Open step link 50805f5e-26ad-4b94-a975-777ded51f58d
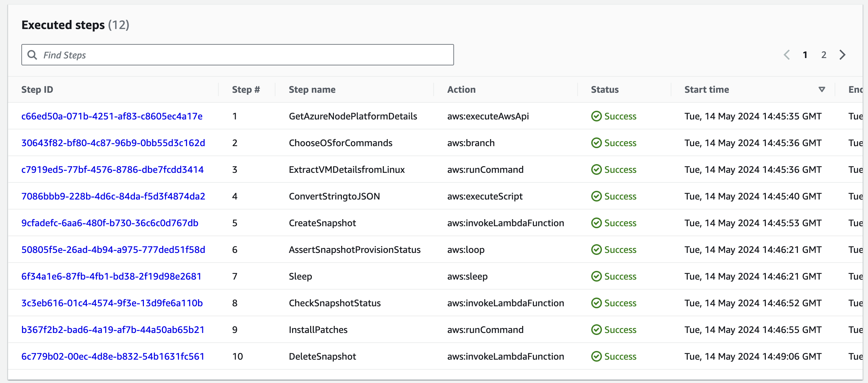 click(113, 250)
